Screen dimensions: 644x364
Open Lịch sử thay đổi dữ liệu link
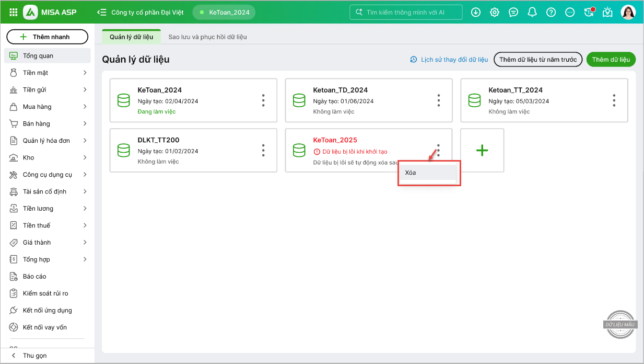coord(449,60)
